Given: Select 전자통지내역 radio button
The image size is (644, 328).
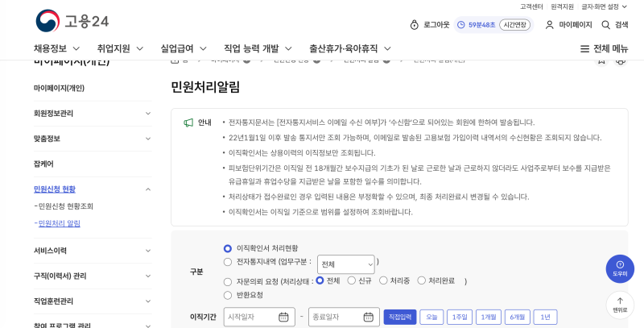Looking at the screenshot, I should [228, 262].
